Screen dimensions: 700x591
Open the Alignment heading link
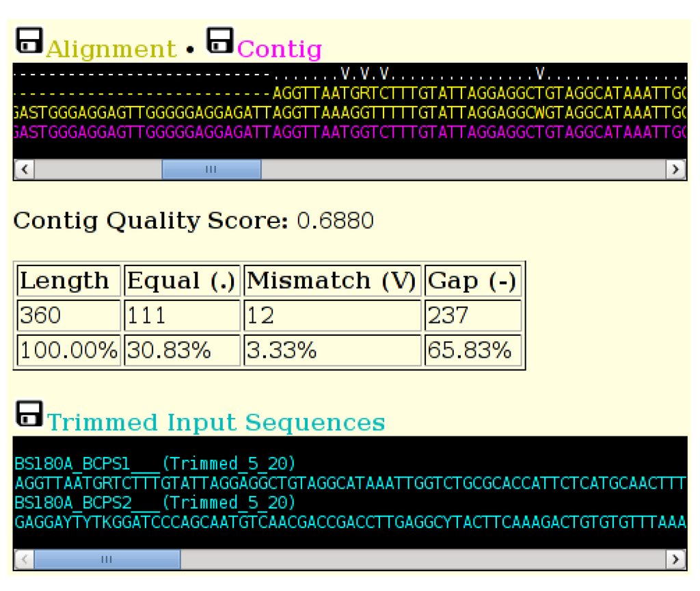point(111,49)
